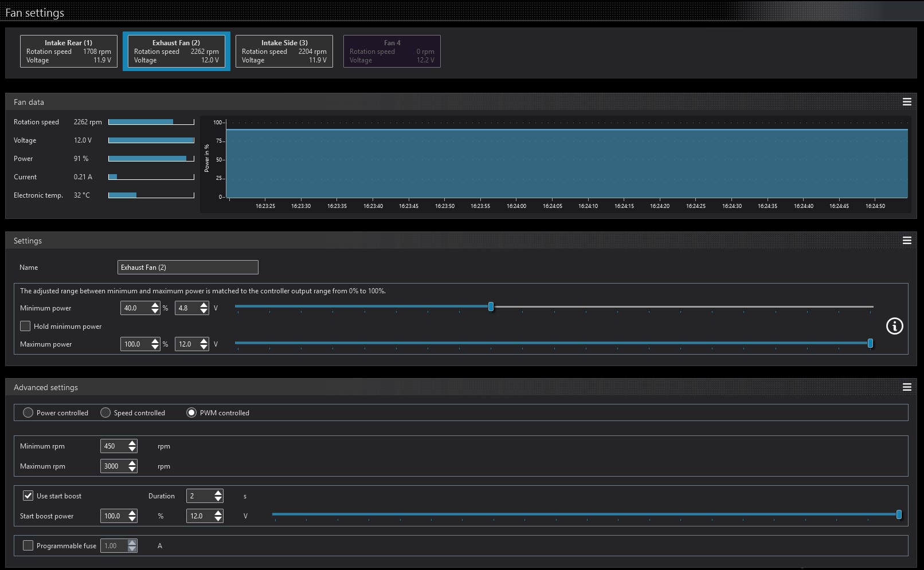Increase Maximum power percent with up arrow
The image size is (924, 570).
coord(155,341)
